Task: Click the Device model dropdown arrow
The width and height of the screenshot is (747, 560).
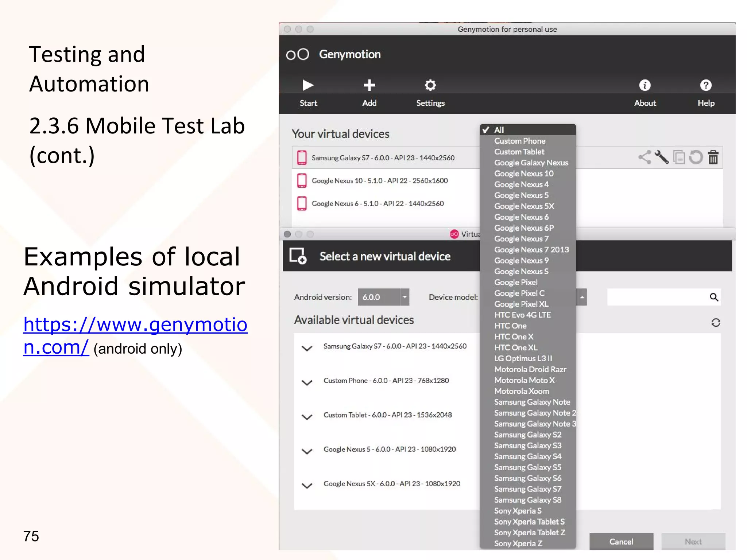Action: (x=582, y=297)
